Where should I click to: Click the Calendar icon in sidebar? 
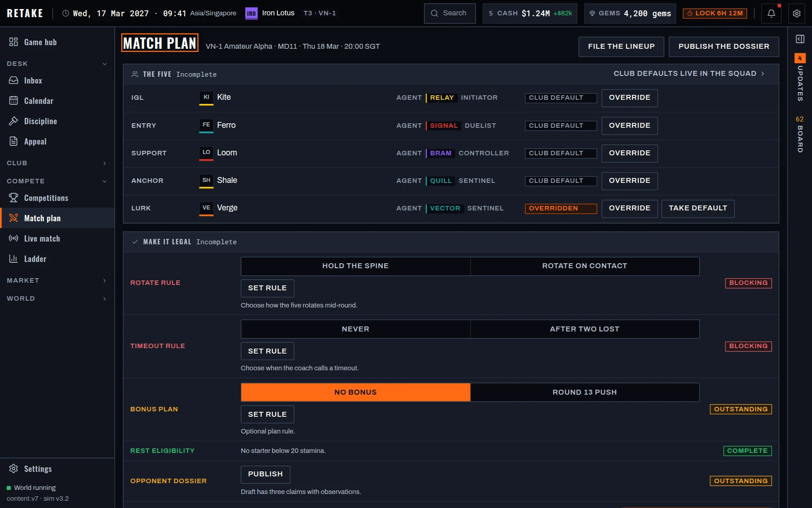14,101
